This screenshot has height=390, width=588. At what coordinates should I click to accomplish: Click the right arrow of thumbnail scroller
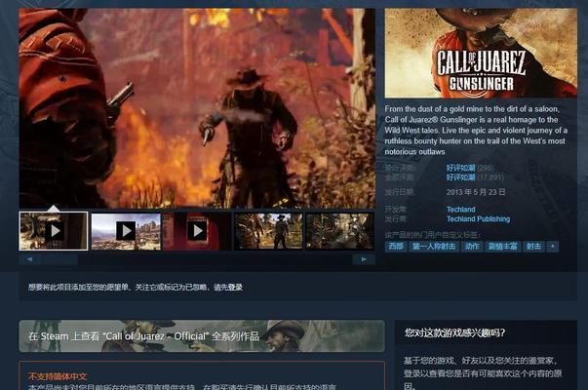(364, 259)
